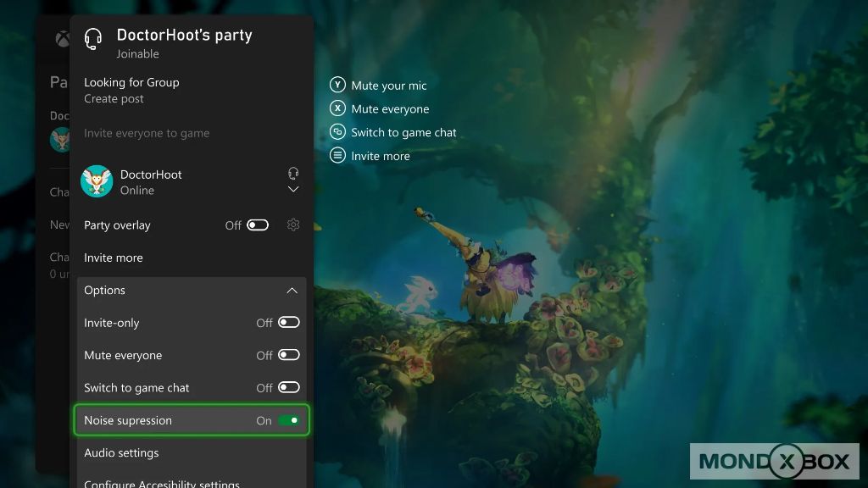
Task: Click the view button icon beside Switch to game chat
Action: [x=338, y=132]
